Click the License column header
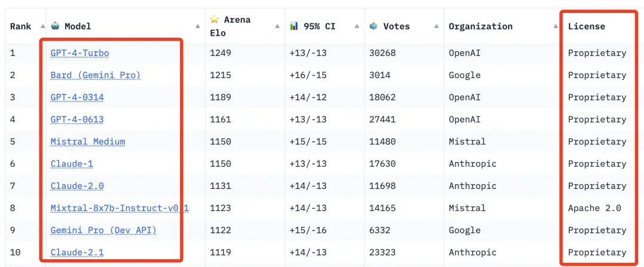This screenshot has width=644, height=267. coord(587,26)
